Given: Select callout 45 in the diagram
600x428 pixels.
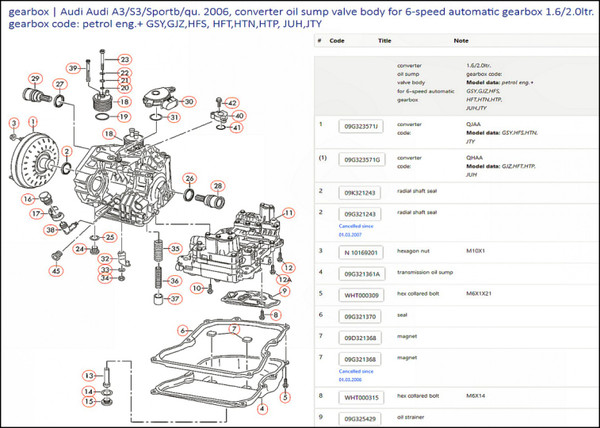Looking at the screenshot, I should click(56, 270).
